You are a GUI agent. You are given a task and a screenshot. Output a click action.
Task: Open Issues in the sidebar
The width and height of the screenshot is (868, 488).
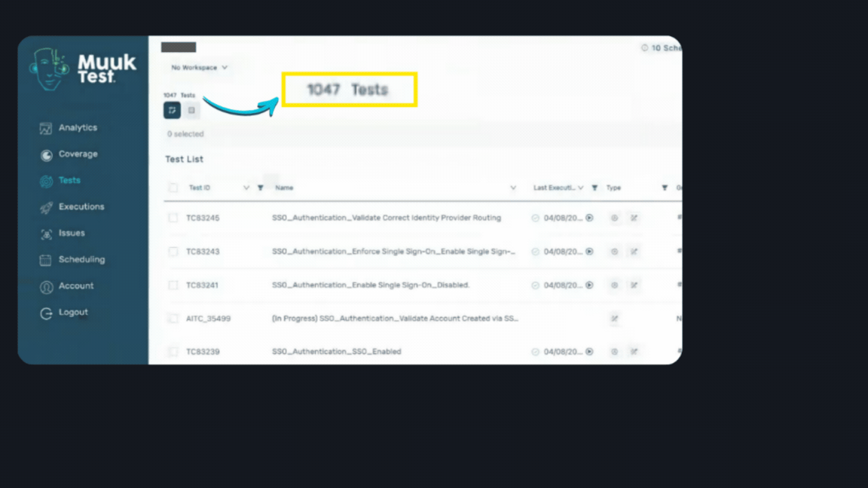(72, 233)
